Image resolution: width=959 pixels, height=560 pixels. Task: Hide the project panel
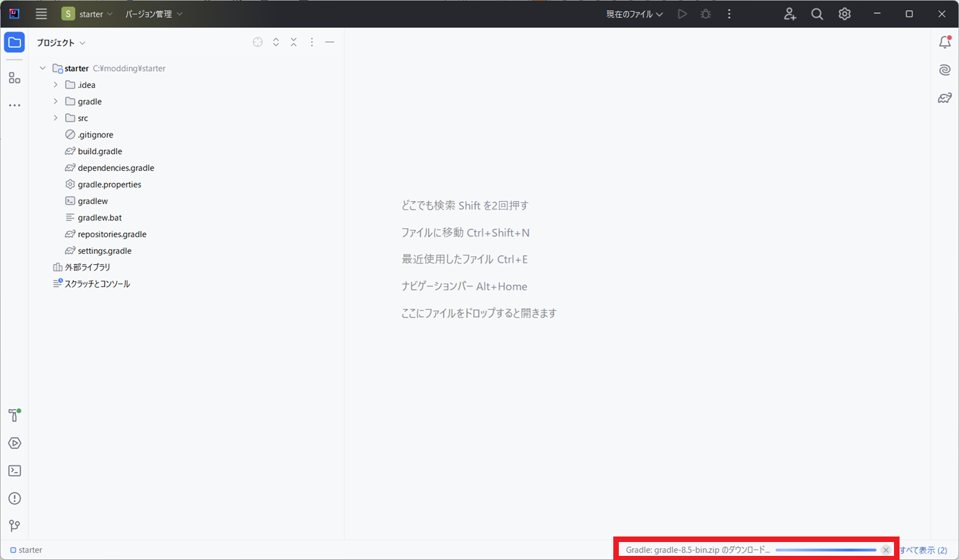[330, 42]
